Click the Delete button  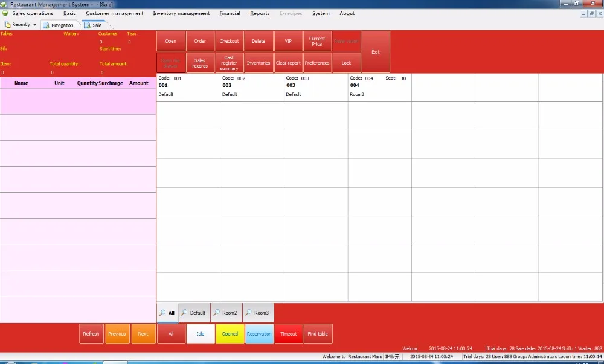[x=259, y=41]
